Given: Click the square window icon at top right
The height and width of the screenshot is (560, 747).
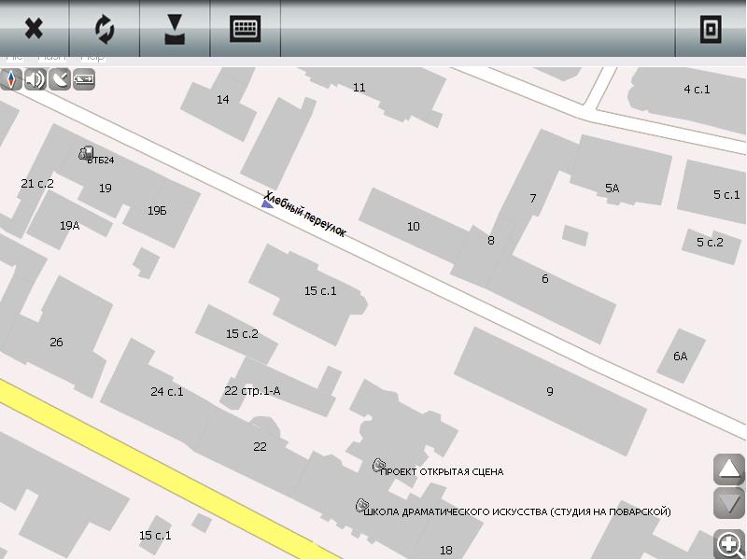Looking at the screenshot, I should tap(711, 29).
